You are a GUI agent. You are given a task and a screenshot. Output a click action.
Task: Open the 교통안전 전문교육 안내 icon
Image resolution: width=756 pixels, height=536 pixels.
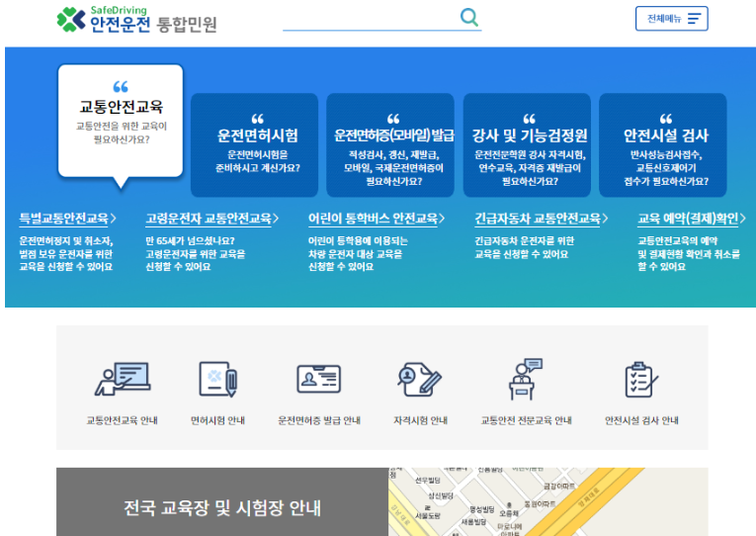[526, 380]
